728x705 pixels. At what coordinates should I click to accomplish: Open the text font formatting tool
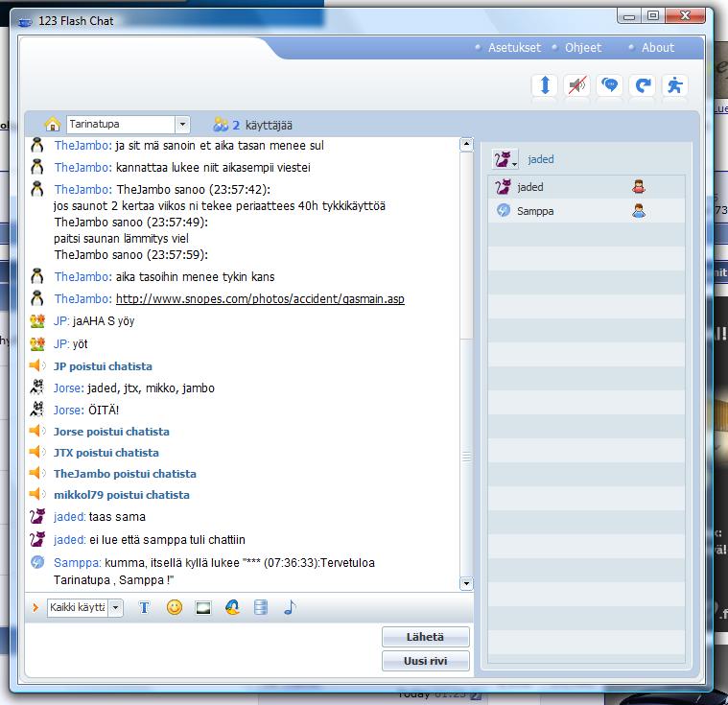tap(145, 607)
